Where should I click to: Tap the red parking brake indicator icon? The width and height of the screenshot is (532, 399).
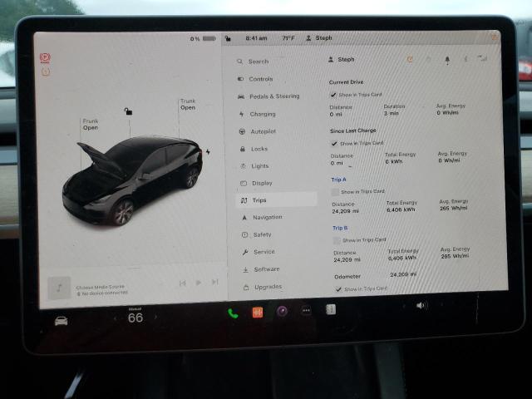point(45,58)
